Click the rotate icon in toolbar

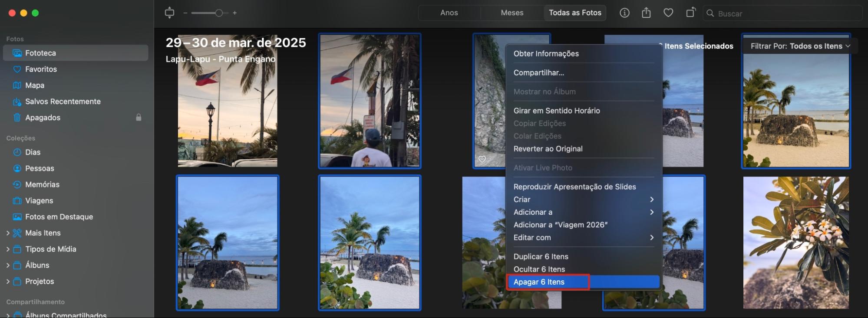690,12
